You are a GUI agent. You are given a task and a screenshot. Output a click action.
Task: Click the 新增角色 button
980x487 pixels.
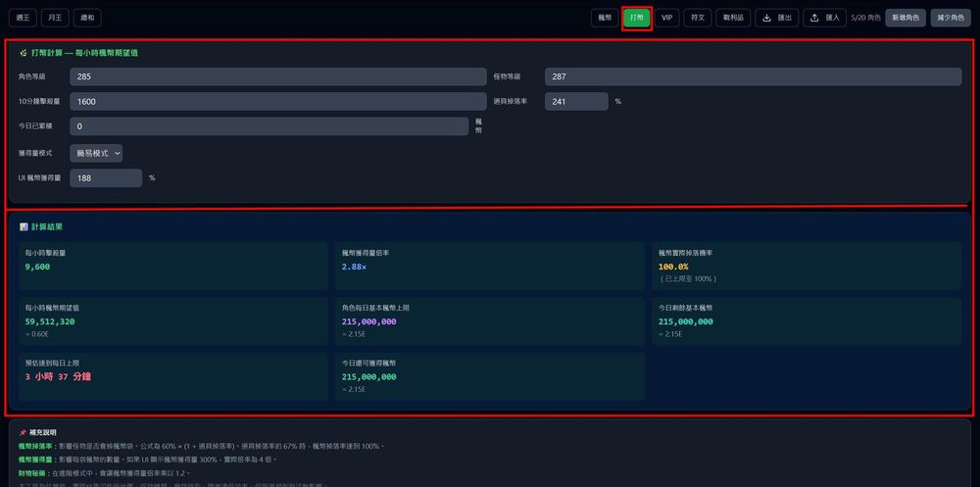click(x=906, y=19)
